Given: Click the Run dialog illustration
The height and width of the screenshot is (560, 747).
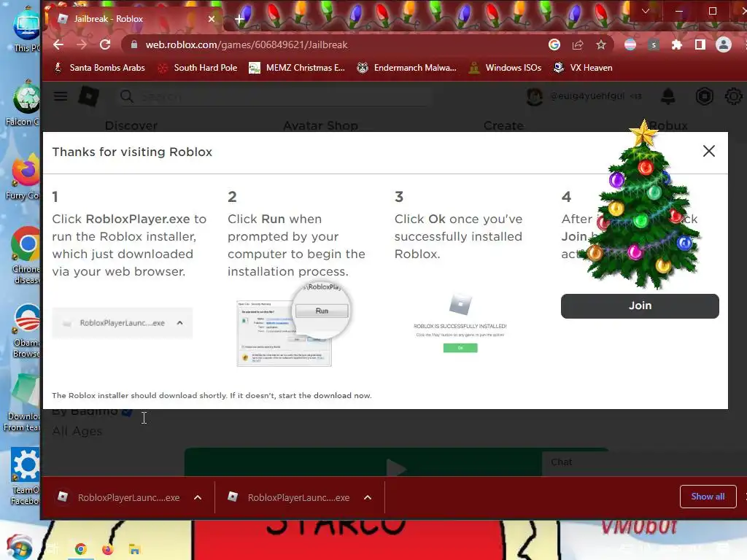Looking at the screenshot, I should [293, 324].
